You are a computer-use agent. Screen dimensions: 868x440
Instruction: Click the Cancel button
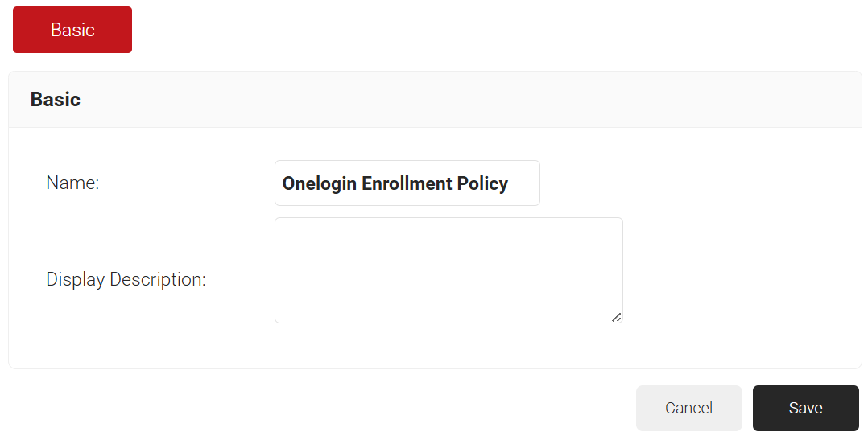coord(688,408)
